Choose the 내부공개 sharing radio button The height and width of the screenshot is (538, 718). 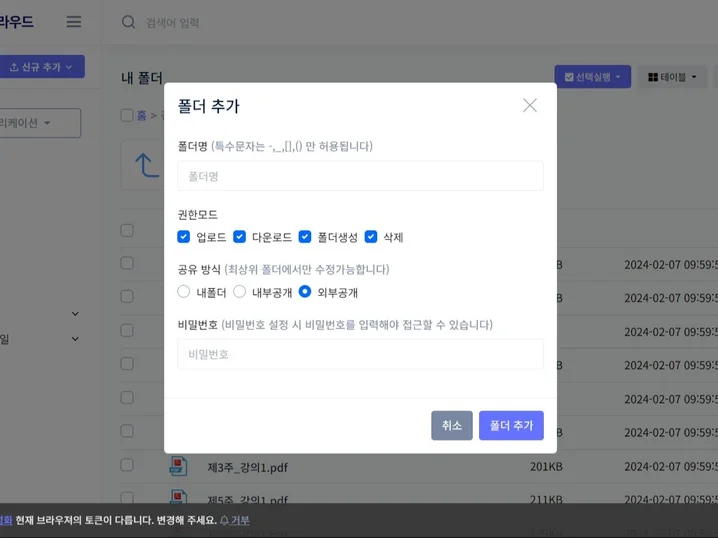coord(240,292)
